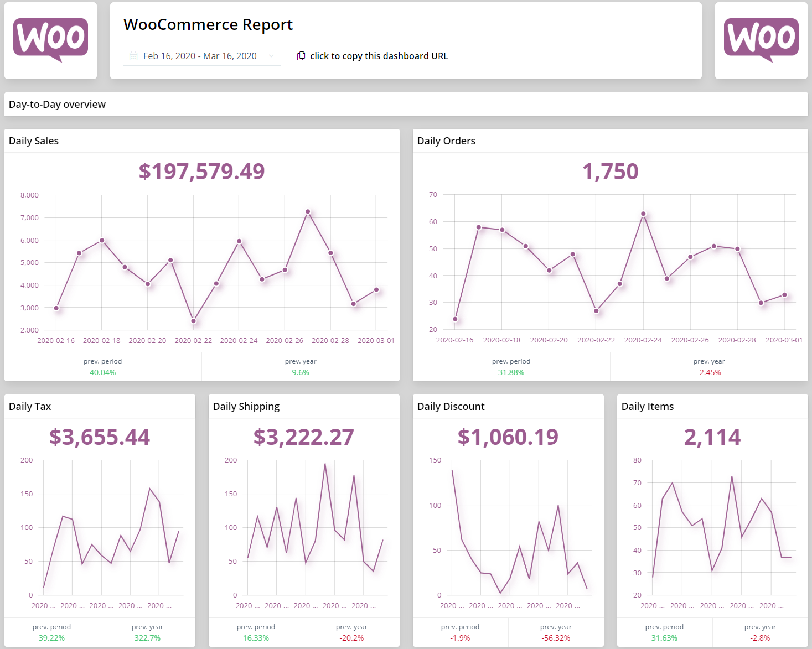Select the first Daily Orders point at 2020-02-16

(455, 319)
